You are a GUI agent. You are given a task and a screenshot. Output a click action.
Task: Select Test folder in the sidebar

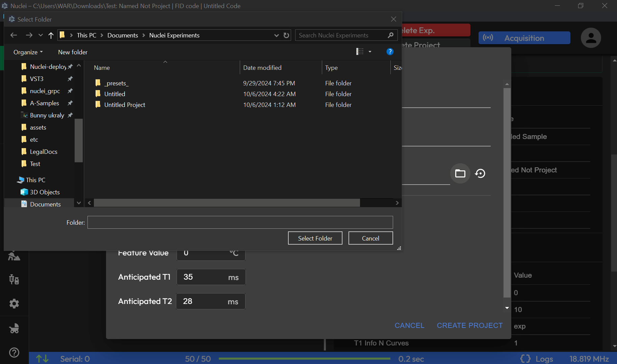pos(35,164)
